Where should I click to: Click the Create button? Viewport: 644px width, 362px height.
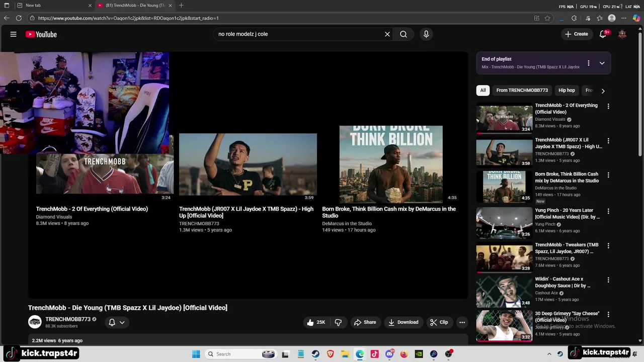pyautogui.click(x=576, y=34)
